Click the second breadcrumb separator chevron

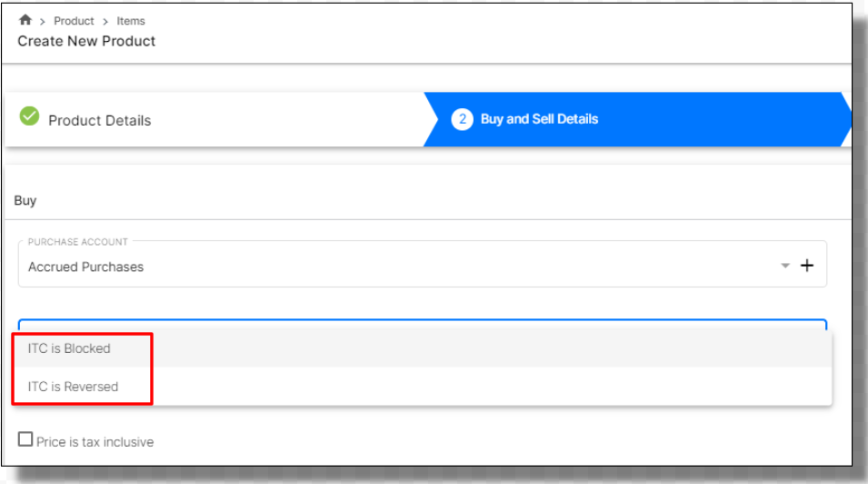tap(105, 22)
